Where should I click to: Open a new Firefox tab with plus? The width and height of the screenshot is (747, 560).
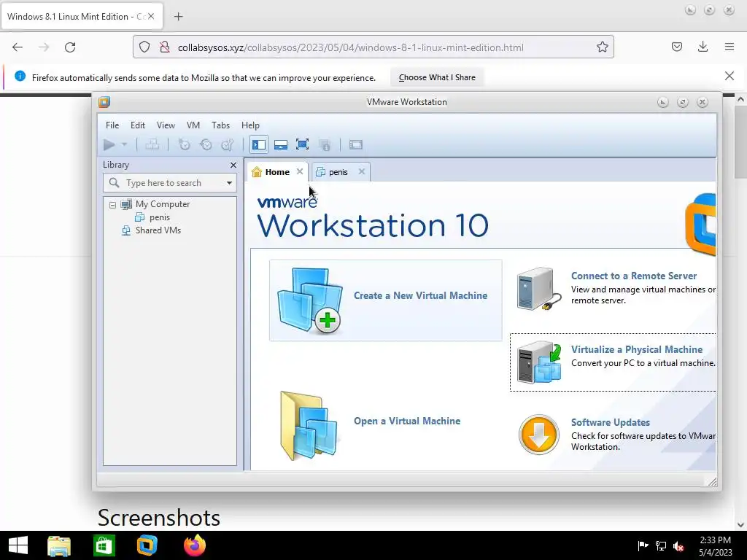point(179,17)
